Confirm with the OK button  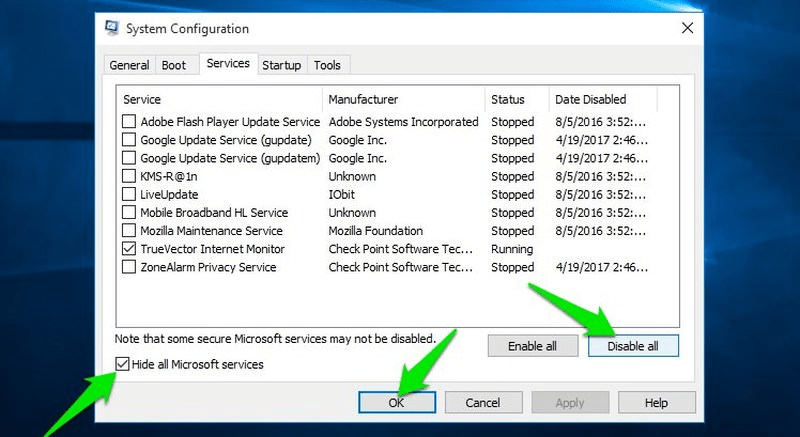pyautogui.click(x=396, y=402)
